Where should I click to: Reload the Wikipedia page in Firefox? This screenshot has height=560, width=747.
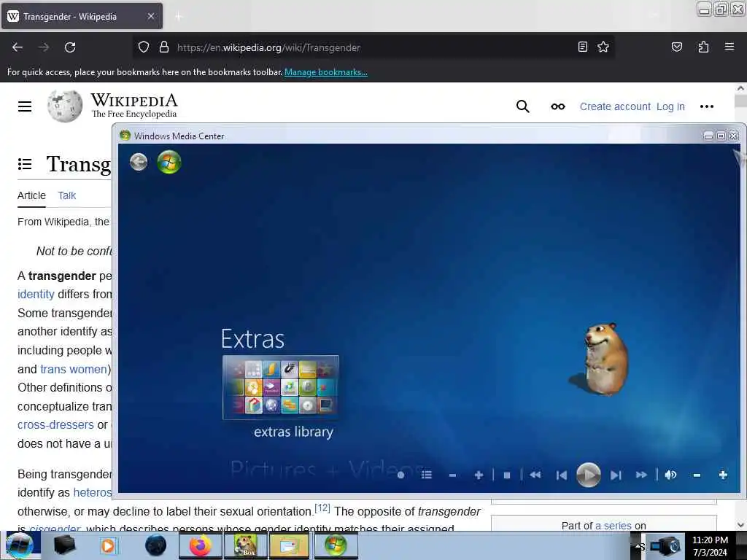[x=70, y=47]
